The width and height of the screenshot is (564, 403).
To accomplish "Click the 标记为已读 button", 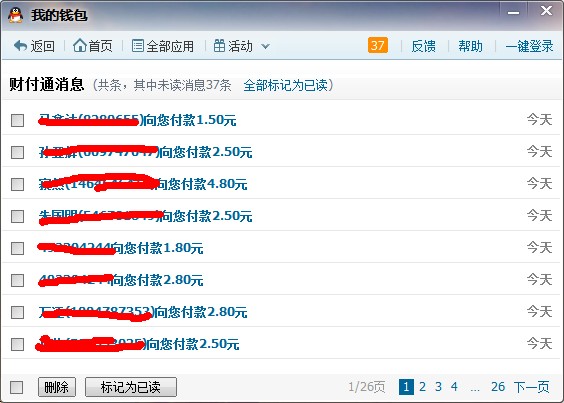I will 131,387.
